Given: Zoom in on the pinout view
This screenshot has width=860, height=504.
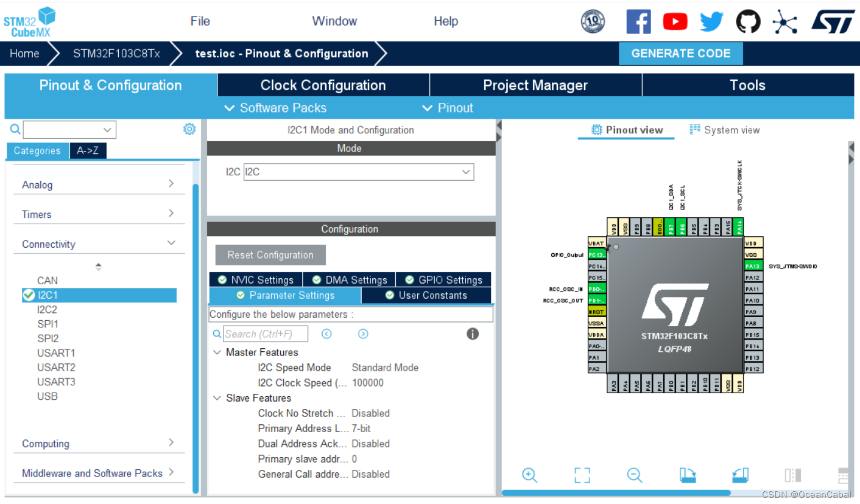Looking at the screenshot, I should tap(530, 475).
